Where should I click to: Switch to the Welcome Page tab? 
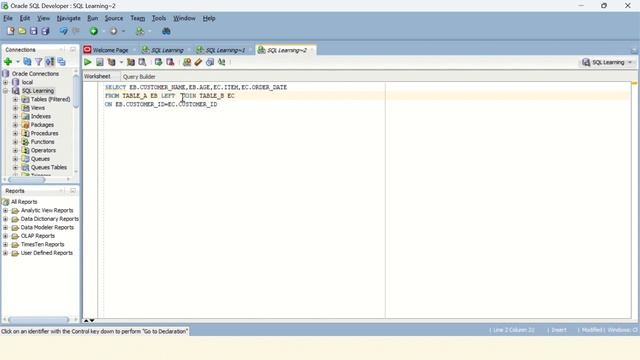pyautogui.click(x=110, y=50)
